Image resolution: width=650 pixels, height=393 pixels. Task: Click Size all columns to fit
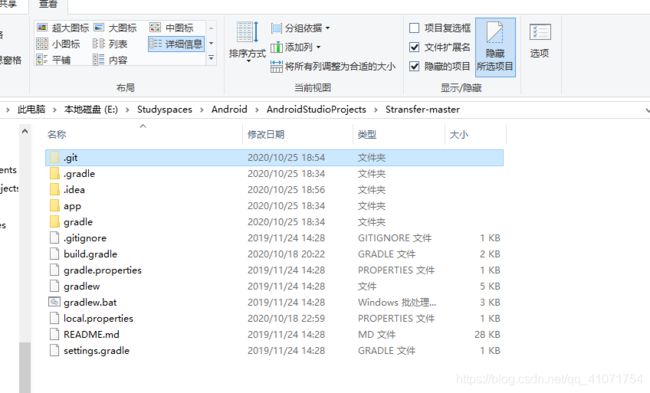[x=332, y=66]
